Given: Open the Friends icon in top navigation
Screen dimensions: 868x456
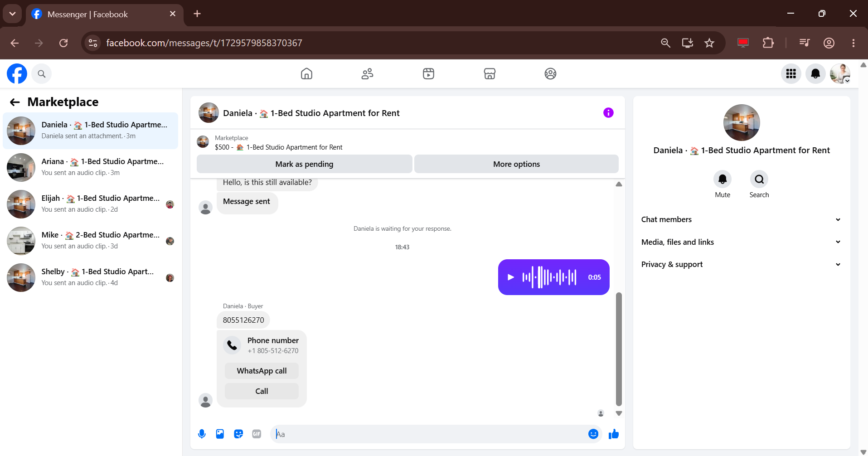Looking at the screenshot, I should tap(367, 73).
